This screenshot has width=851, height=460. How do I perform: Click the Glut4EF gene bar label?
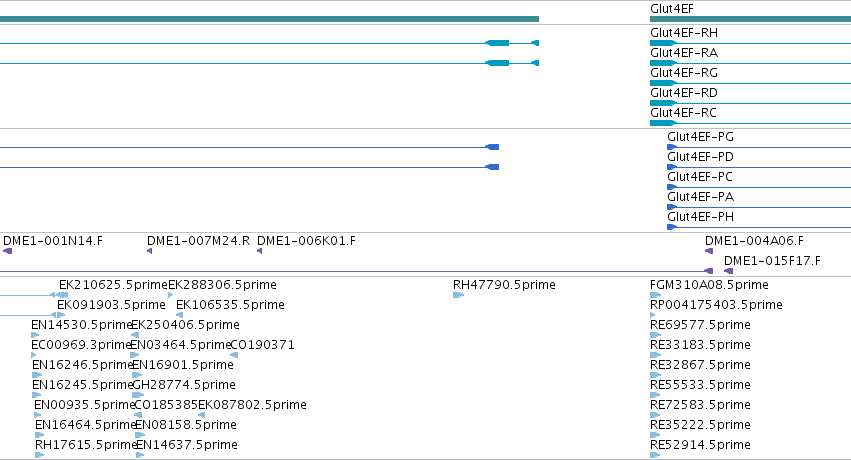pyautogui.click(x=672, y=9)
